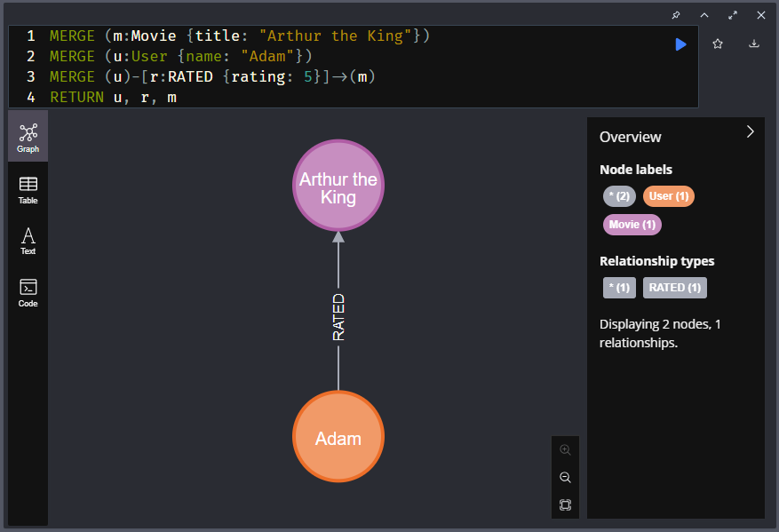Expand frame to fullscreen
Image resolution: width=779 pixels, height=532 pixels.
point(732,15)
